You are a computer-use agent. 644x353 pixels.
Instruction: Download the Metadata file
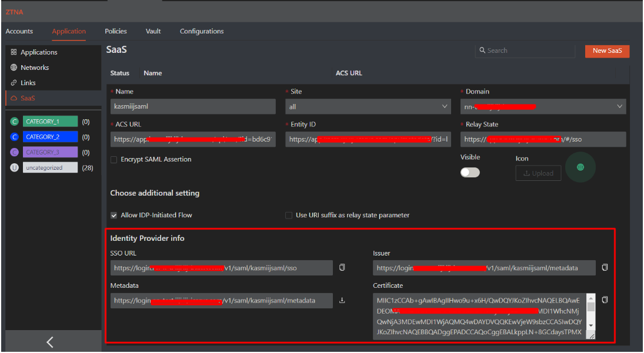tap(342, 300)
